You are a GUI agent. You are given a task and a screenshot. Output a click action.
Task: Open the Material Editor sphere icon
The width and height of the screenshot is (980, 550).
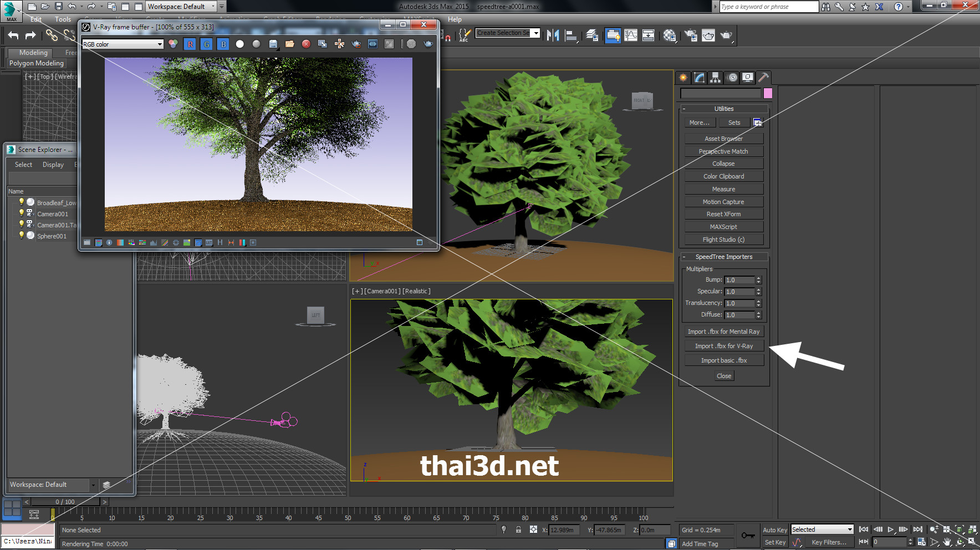pyautogui.click(x=669, y=35)
